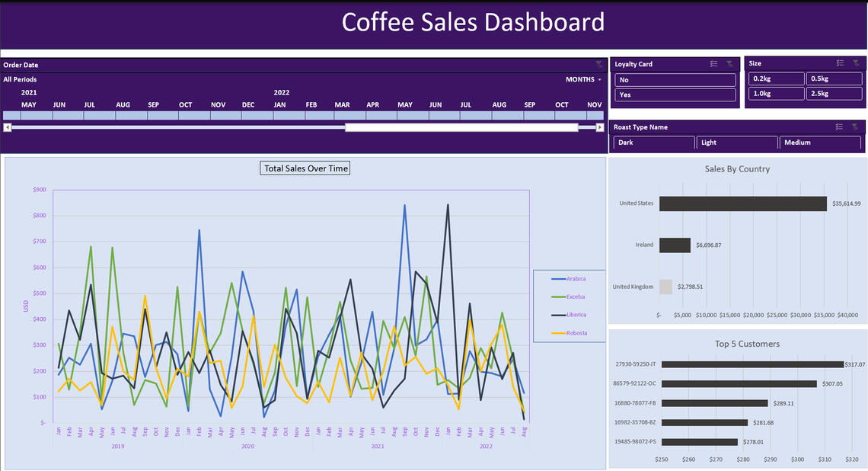Enable multi-select in Roast Type Name slicer
The width and height of the screenshot is (868, 471).
[839, 127]
